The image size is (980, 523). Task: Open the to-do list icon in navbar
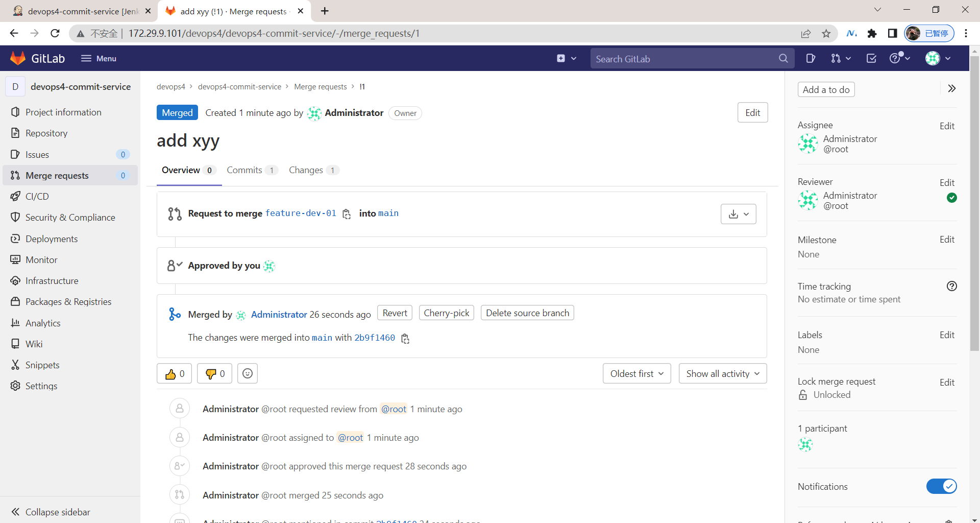(x=871, y=58)
